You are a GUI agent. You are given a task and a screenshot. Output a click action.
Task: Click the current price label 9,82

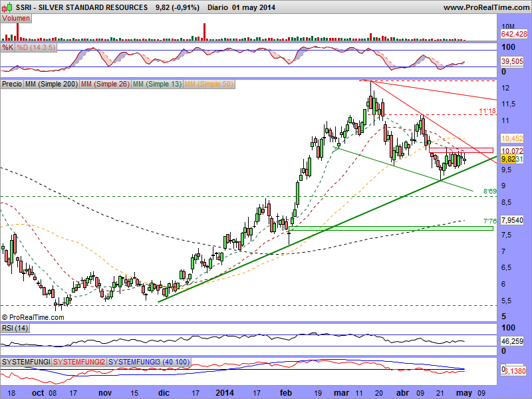[x=508, y=159]
